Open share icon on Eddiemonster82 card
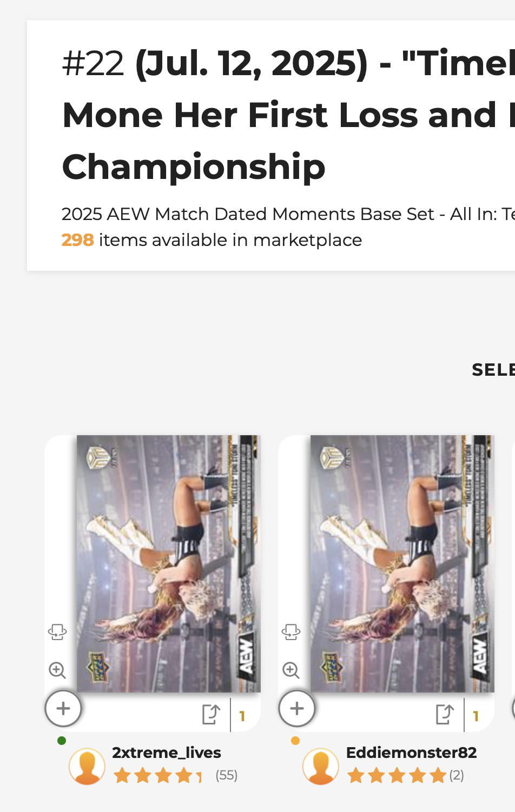This screenshot has height=812, width=515. 445,714
